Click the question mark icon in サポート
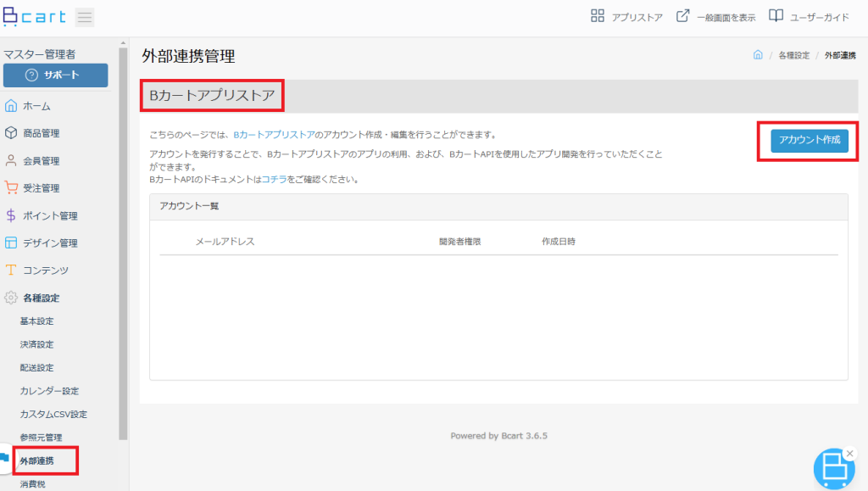 (31, 75)
